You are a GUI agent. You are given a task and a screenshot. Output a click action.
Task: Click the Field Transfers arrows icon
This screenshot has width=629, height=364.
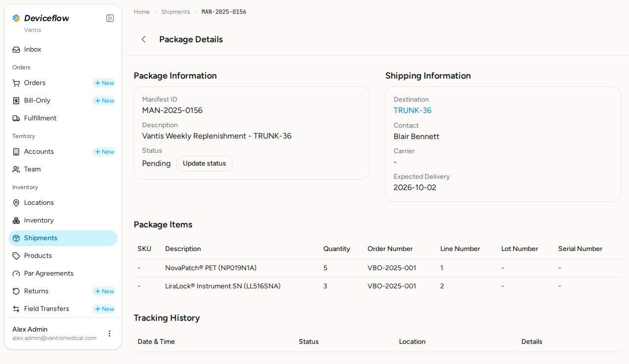16,309
